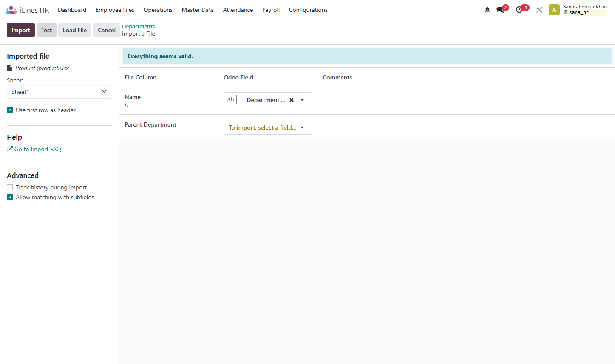Click the imported file document icon
The image size is (615, 364).
click(x=10, y=68)
